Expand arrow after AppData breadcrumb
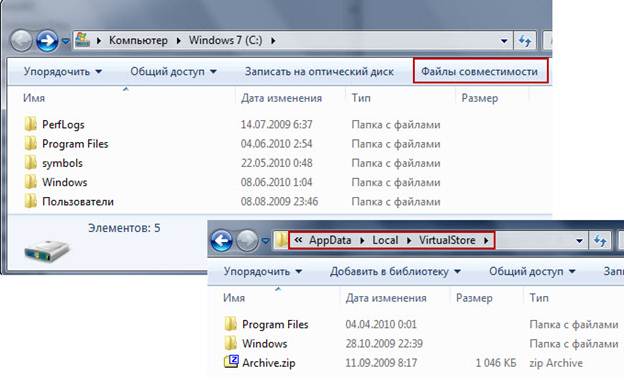 point(362,240)
